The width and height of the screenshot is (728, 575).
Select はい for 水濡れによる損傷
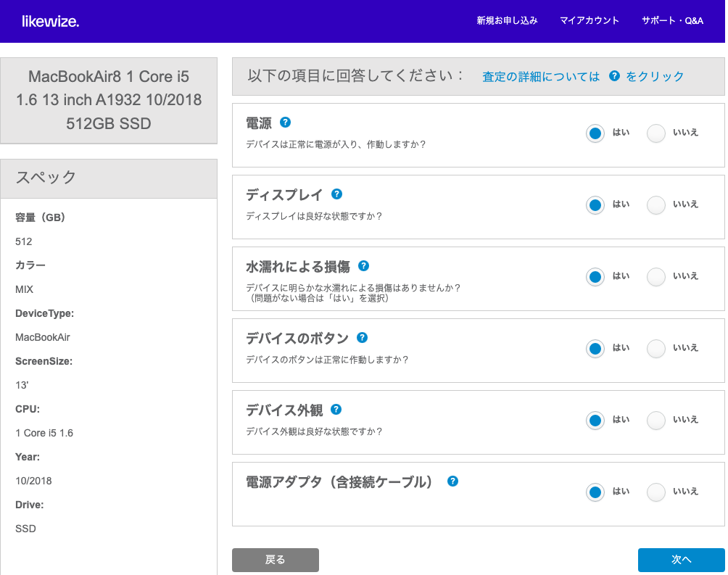595,277
